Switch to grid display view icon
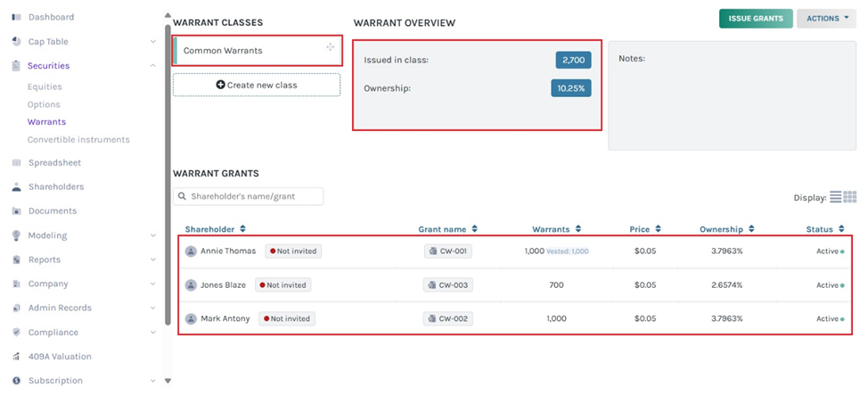The width and height of the screenshot is (868, 395). point(849,197)
